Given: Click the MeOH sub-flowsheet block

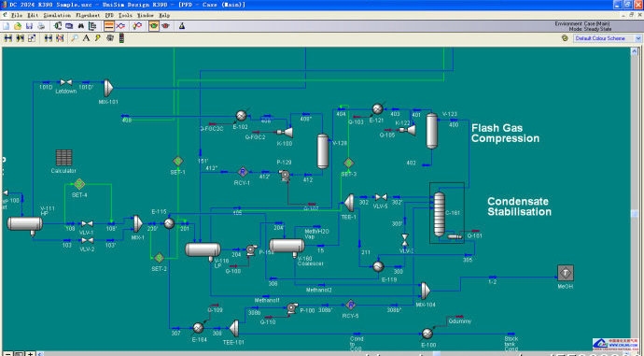Looking at the screenshot, I should [x=566, y=273].
